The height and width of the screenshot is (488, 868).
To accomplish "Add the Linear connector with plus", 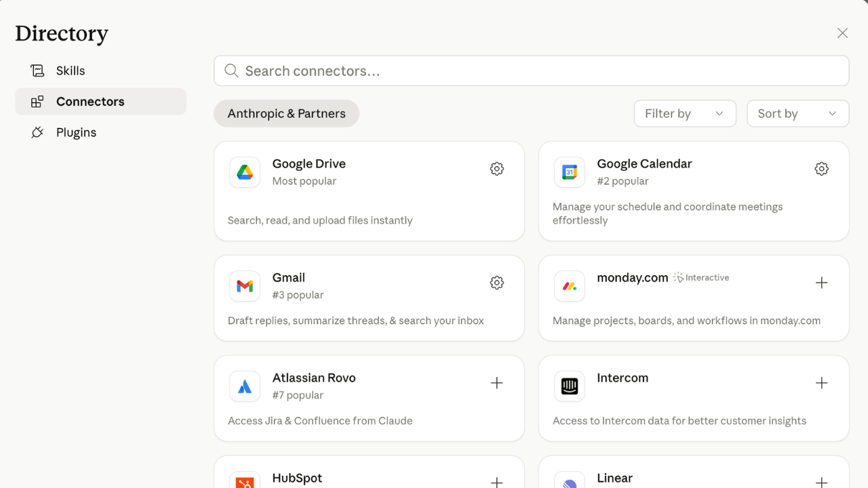I will tap(822, 482).
